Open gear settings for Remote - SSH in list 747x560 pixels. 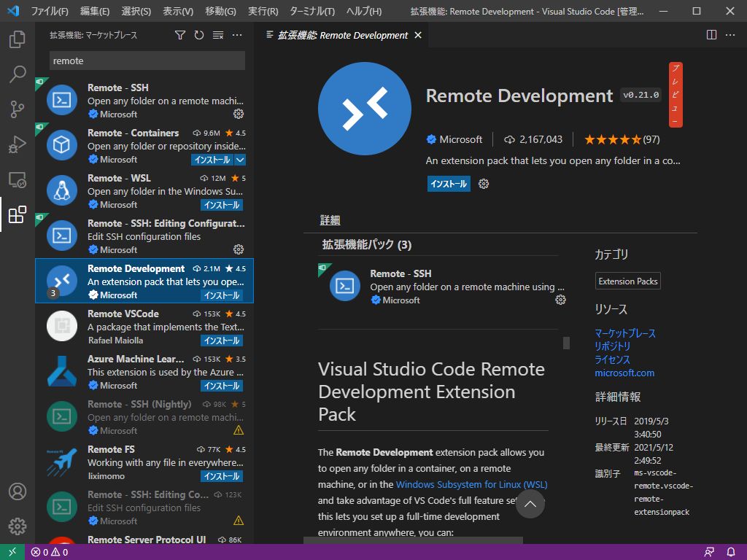tap(239, 114)
